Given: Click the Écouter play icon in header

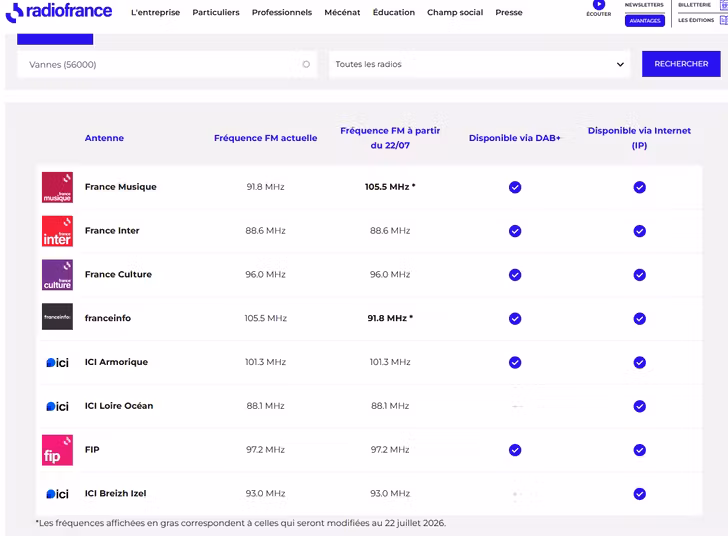Looking at the screenshot, I should [x=599, y=5].
